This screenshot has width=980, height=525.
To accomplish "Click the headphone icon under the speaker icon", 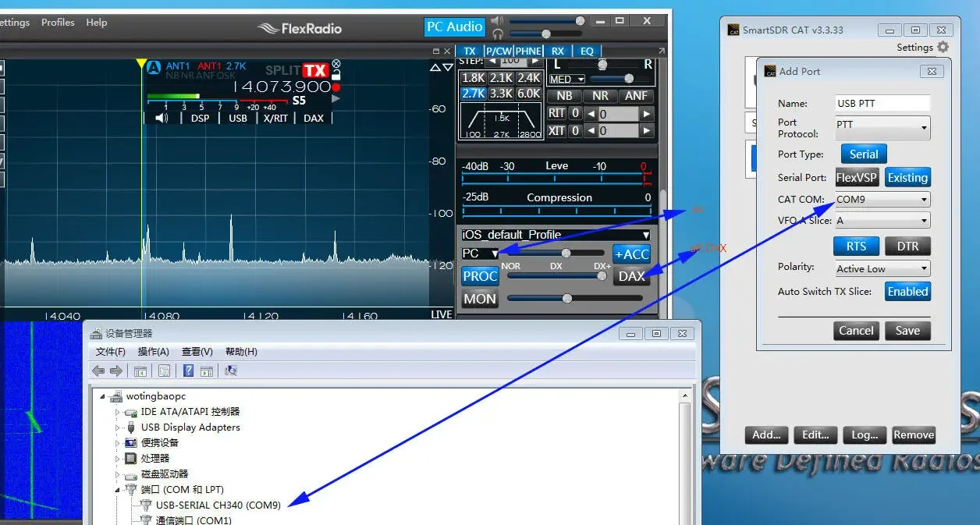I will pyautogui.click(x=498, y=34).
